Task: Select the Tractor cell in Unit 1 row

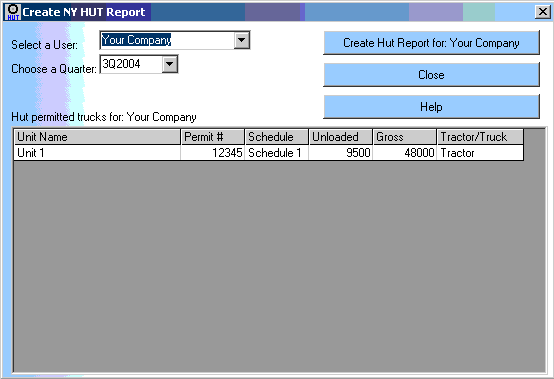Action: pos(480,153)
